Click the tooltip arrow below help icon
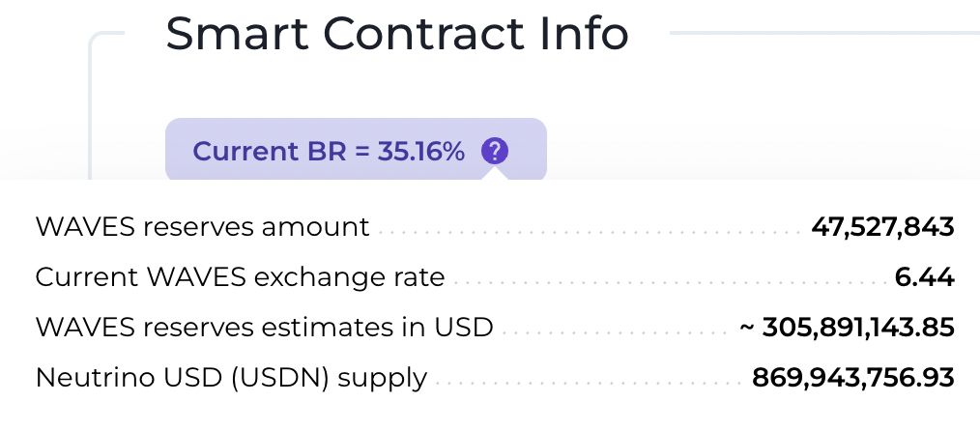Image resolution: width=980 pixels, height=431 pixels. click(x=495, y=174)
